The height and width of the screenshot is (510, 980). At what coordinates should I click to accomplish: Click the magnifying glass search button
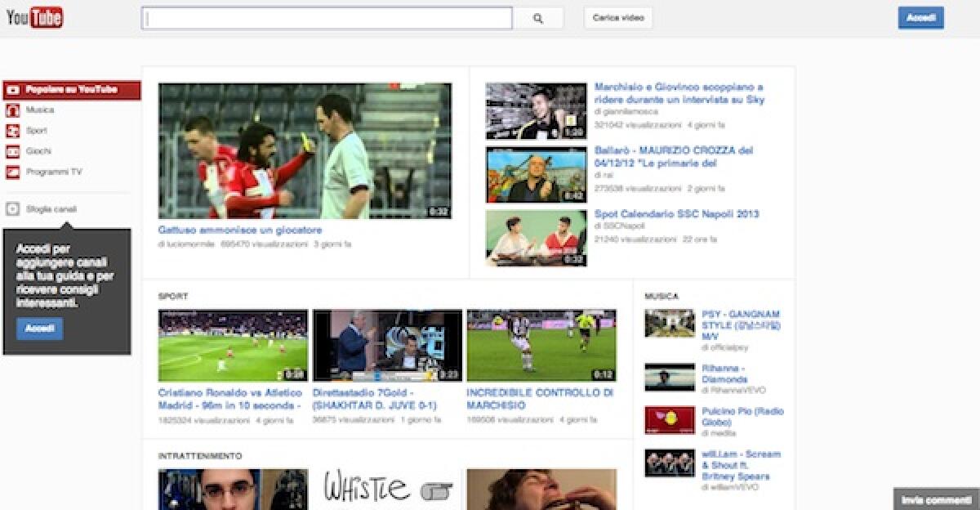(x=538, y=18)
